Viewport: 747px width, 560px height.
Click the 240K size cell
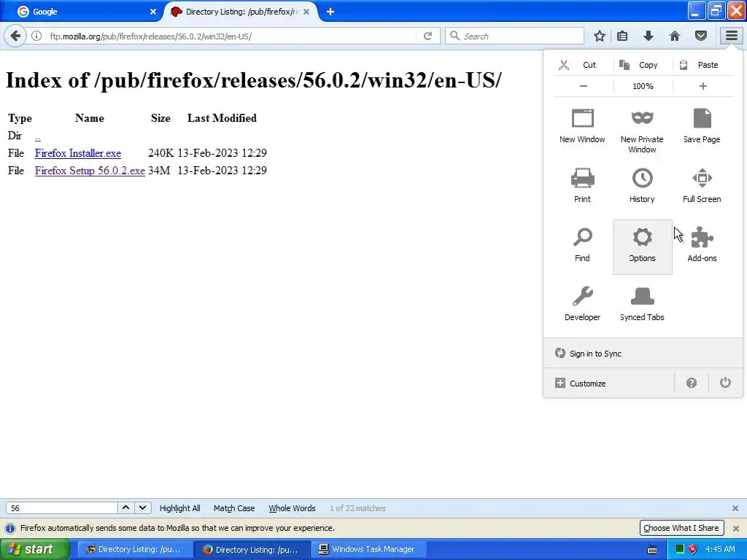tap(161, 153)
